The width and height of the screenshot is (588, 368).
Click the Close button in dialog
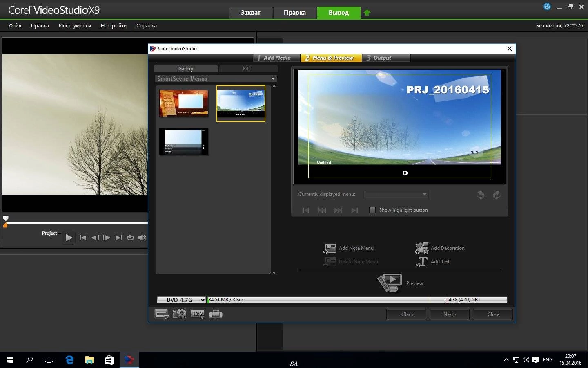(x=493, y=314)
